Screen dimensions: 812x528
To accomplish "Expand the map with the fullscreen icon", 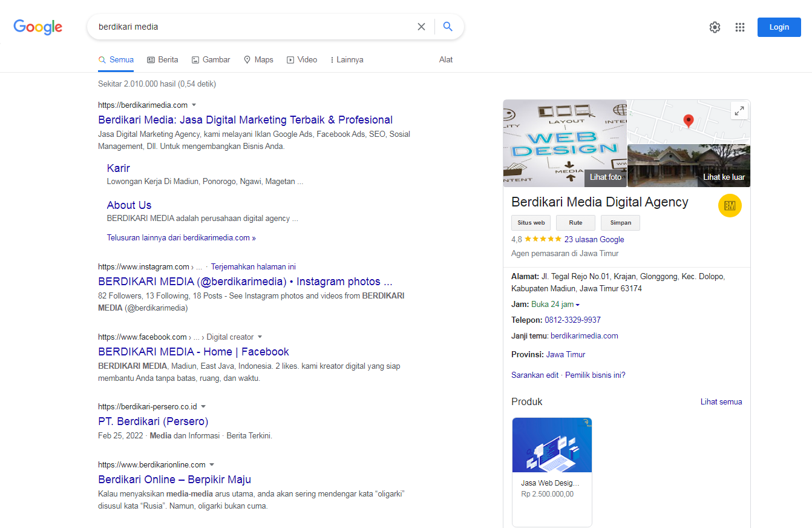I will pos(739,111).
